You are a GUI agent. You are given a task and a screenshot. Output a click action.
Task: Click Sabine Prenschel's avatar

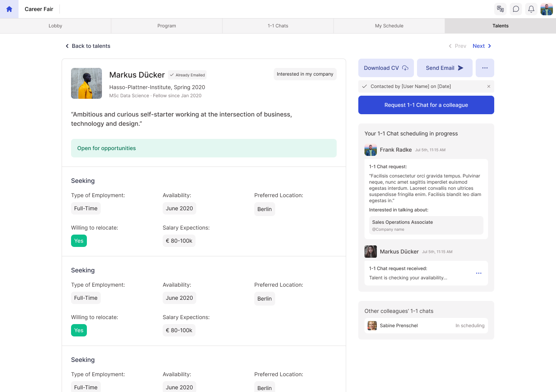[x=372, y=326]
